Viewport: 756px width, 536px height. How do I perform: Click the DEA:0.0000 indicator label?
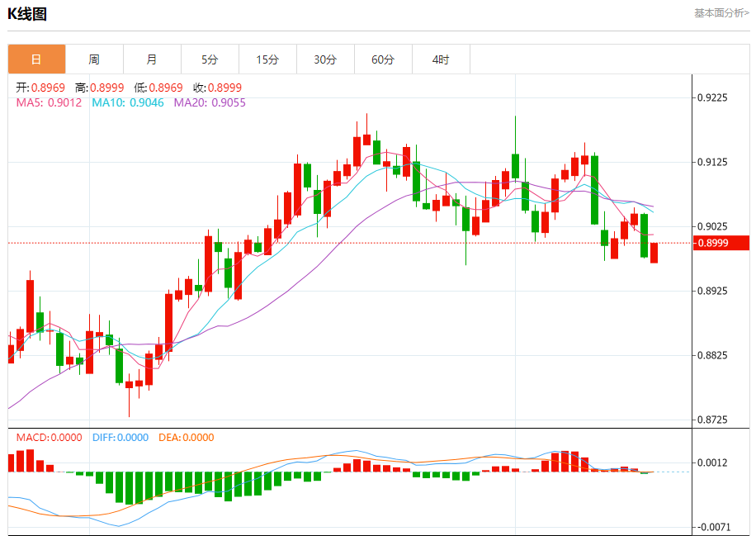(x=186, y=438)
